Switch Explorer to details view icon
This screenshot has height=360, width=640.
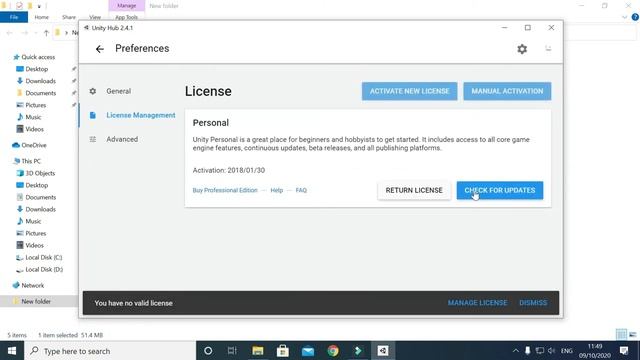pyautogui.click(x=621, y=334)
